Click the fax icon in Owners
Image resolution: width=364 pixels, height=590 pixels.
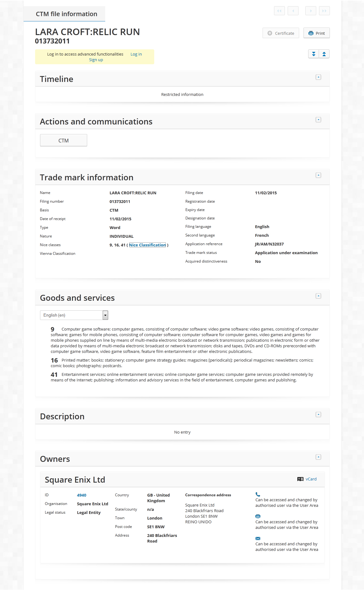point(258,516)
